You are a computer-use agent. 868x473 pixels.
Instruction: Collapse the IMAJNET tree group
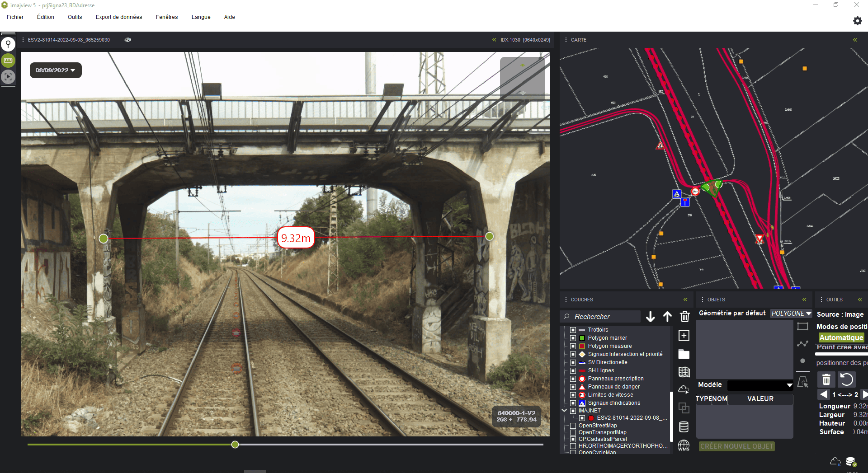tap(564, 411)
